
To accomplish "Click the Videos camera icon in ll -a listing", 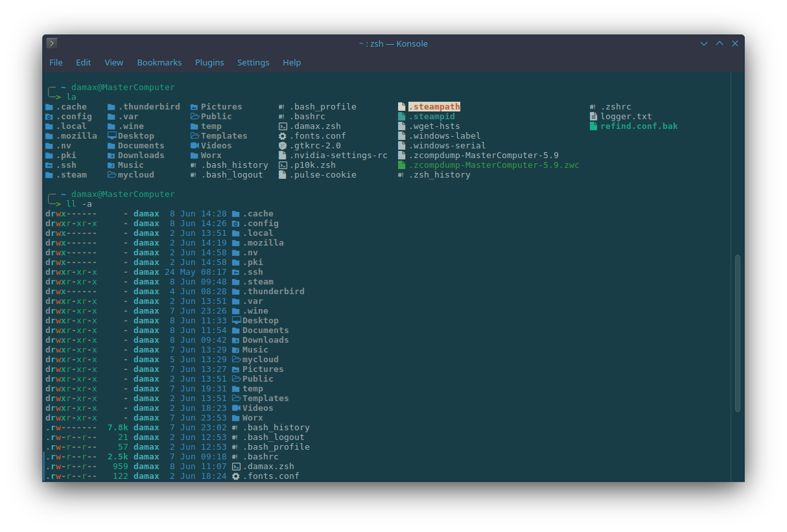I will coord(236,408).
